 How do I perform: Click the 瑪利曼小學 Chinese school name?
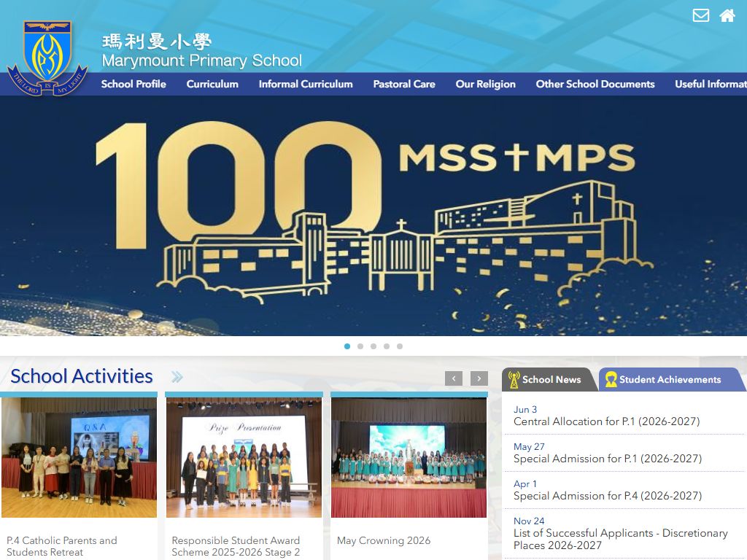click(x=157, y=42)
